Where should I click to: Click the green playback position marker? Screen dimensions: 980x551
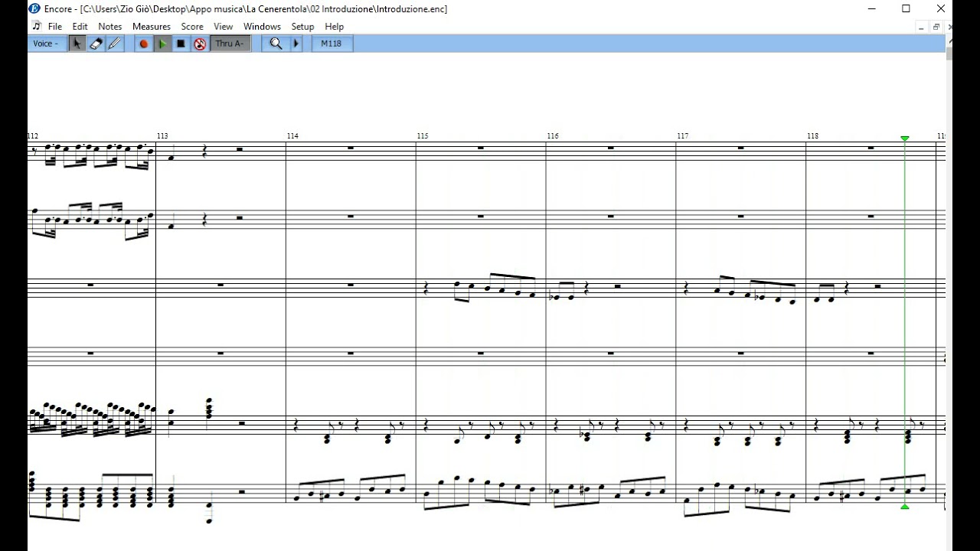[x=905, y=139]
